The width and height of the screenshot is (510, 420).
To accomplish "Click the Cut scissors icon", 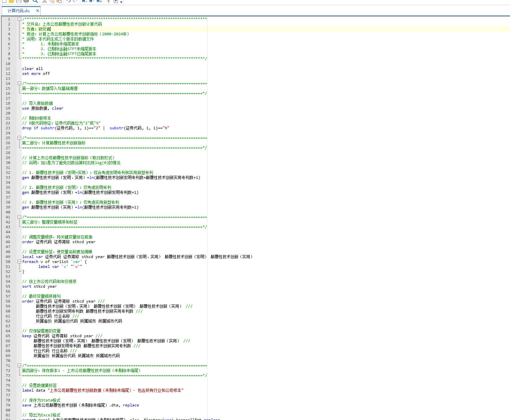I will click(45, 1).
